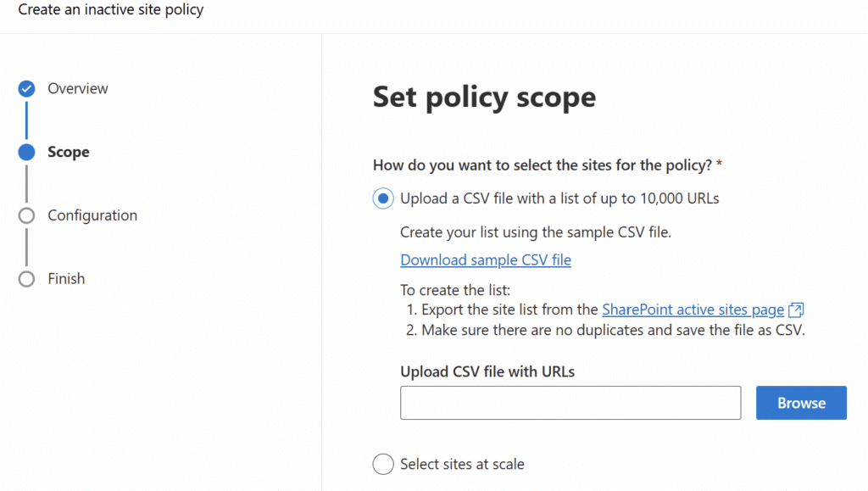Click the 'Select sites at scale' option text
The height and width of the screenshot is (491, 868).
click(x=462, y=464)
